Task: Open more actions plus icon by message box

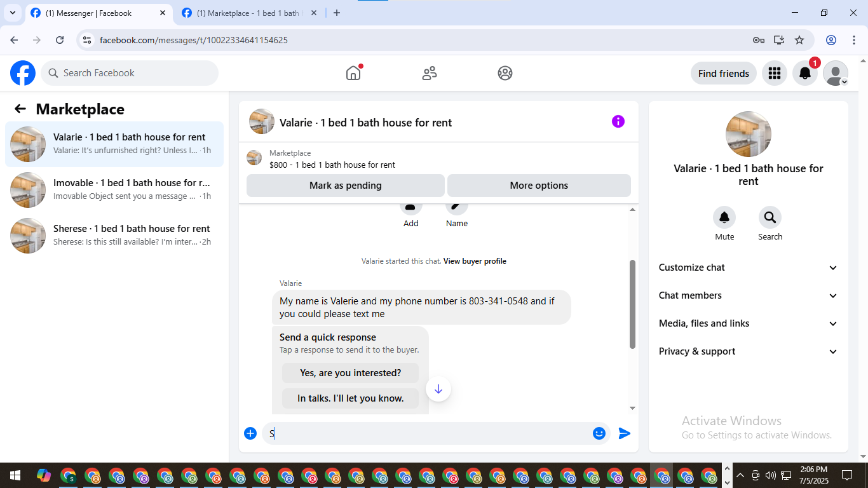Action: [x=250, y=433]
